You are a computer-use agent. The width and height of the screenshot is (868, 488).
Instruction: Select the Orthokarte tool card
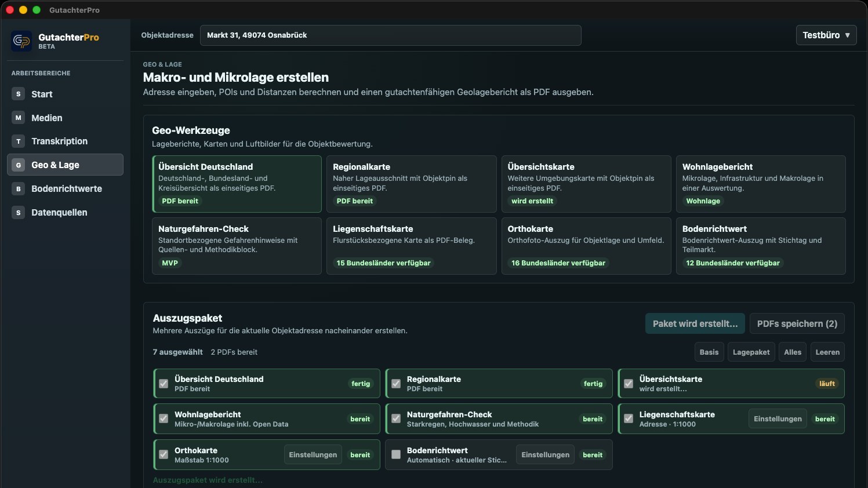586,246
